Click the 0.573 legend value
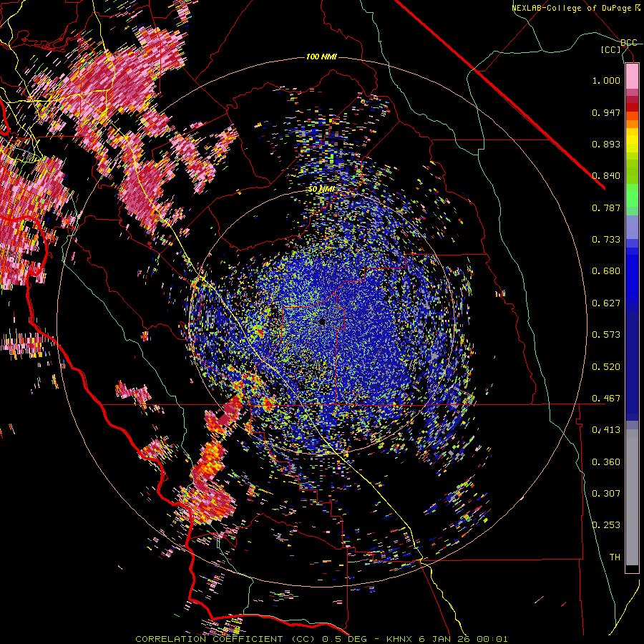 pyautogui.click(x=606, y=335)
